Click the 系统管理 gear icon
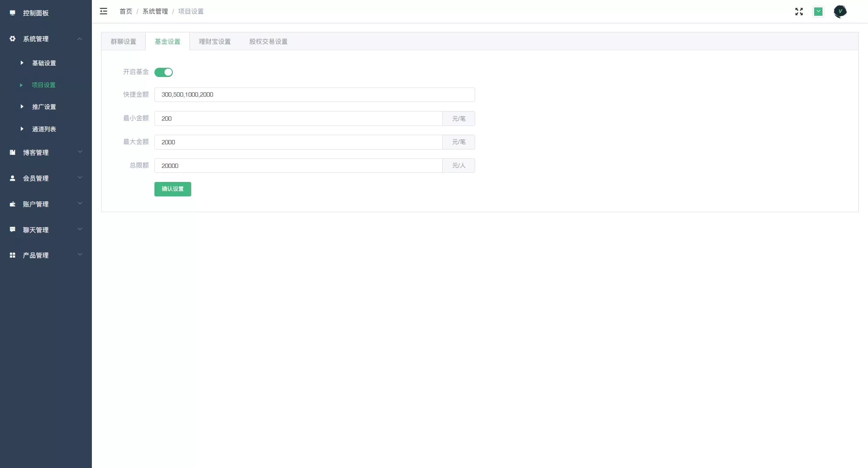Image resolution: width=868 pixels, height=468 pixels. click(13, 39)
